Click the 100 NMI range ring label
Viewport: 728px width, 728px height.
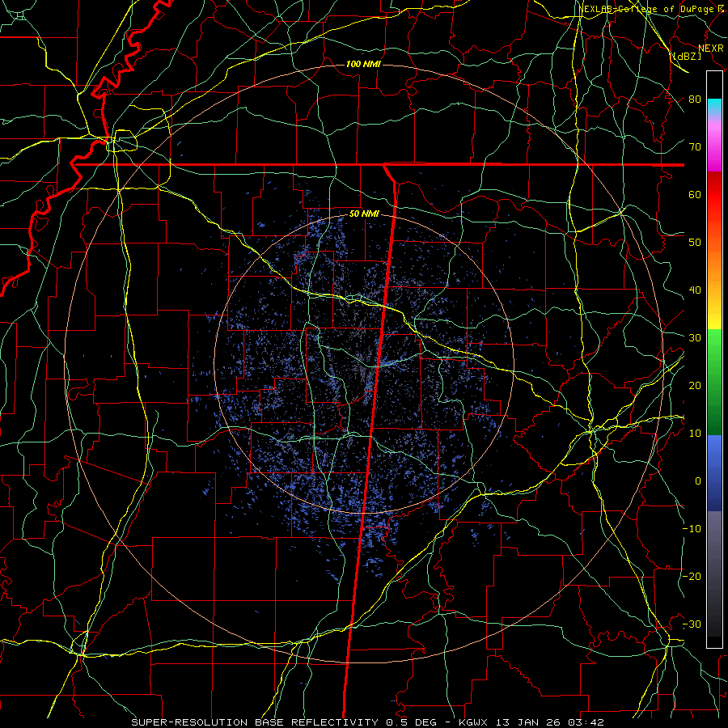(x=363, y=64)
